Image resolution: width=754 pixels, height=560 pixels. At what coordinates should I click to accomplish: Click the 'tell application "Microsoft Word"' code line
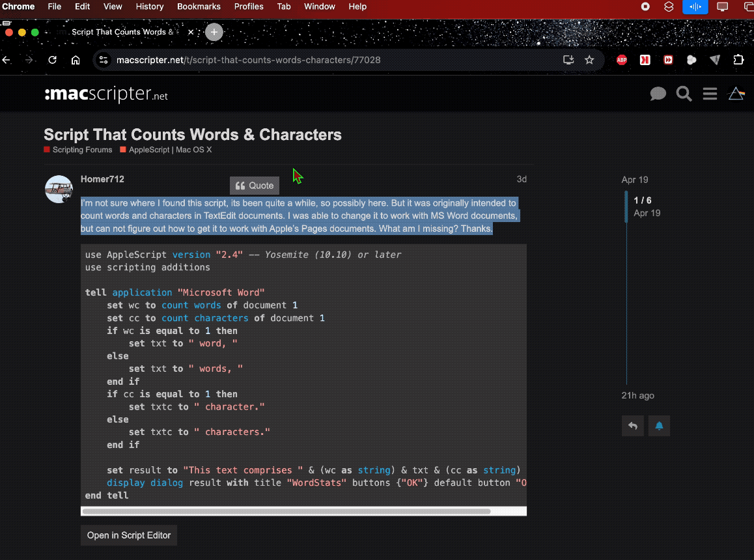[175, 292]
